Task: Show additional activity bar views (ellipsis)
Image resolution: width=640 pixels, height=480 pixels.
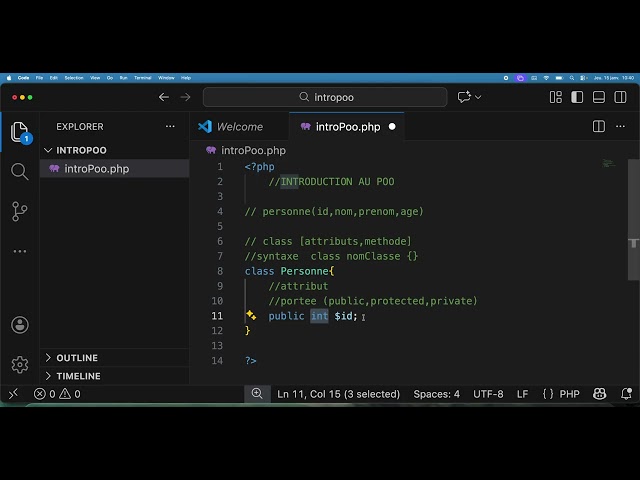Action: click(x=20, y=251)
